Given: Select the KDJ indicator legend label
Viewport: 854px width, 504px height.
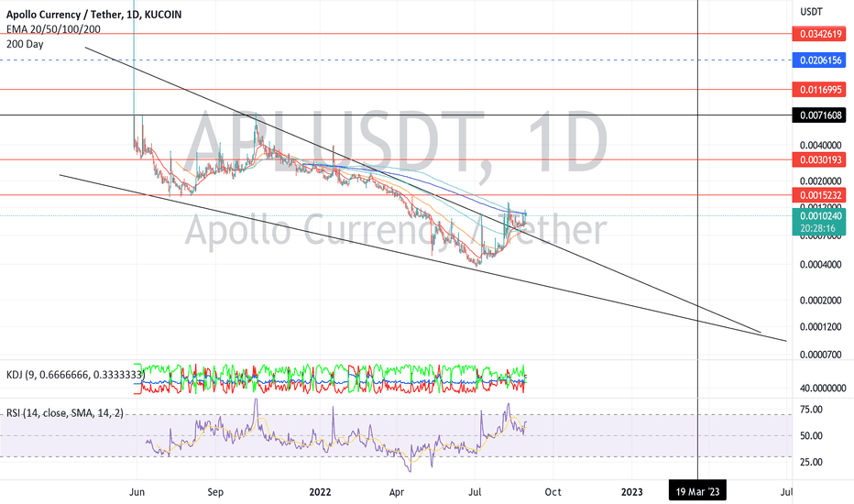Looking at the screenshot, I should click(x=76, y=375).
